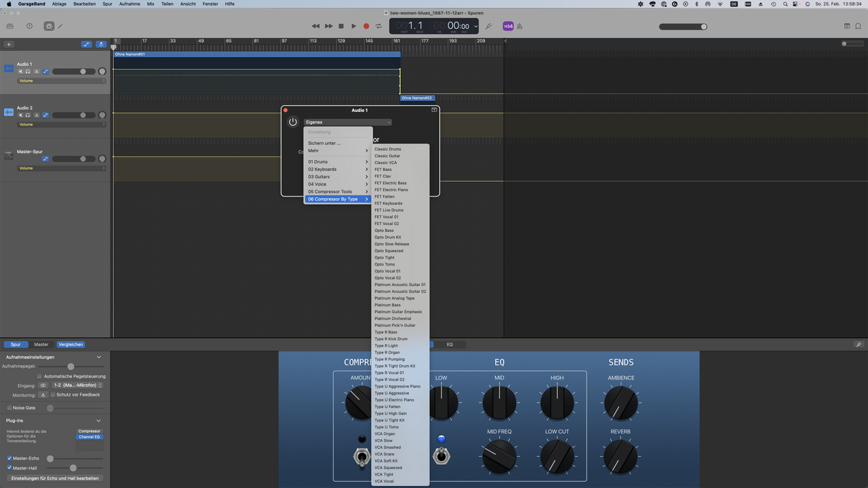Start playback with the Play button
Viewport: 868px width, 488px height.
click(353, 26)
